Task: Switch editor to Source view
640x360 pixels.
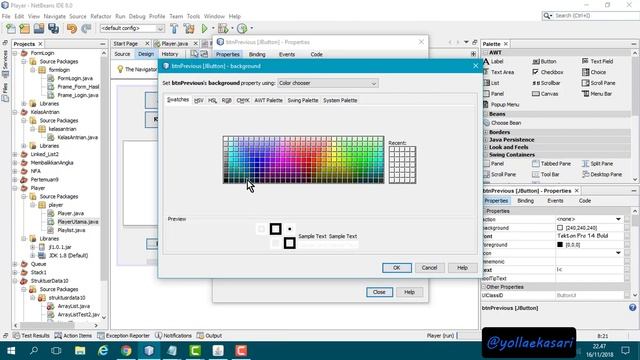Action: click(x=122, y=54)
